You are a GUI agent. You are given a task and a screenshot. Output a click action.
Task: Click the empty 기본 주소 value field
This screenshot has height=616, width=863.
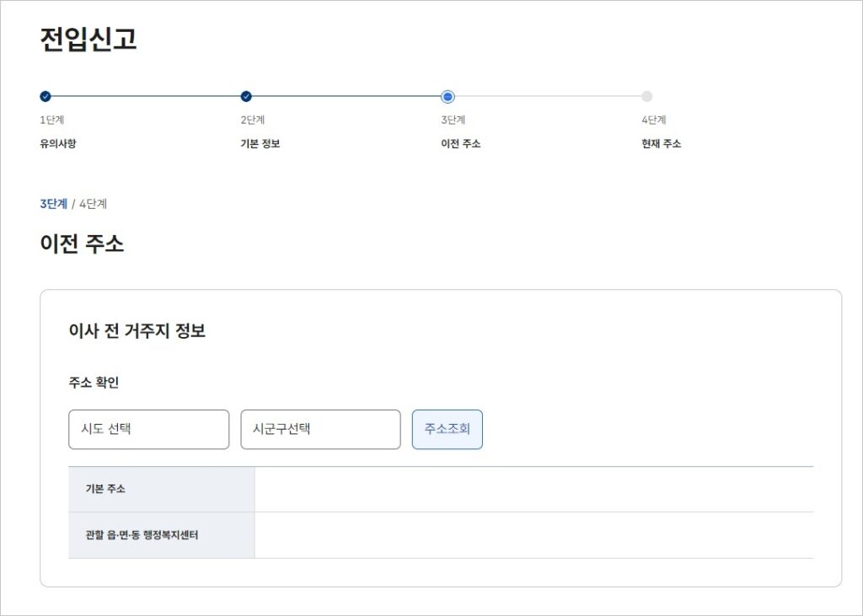pos(533,489)
